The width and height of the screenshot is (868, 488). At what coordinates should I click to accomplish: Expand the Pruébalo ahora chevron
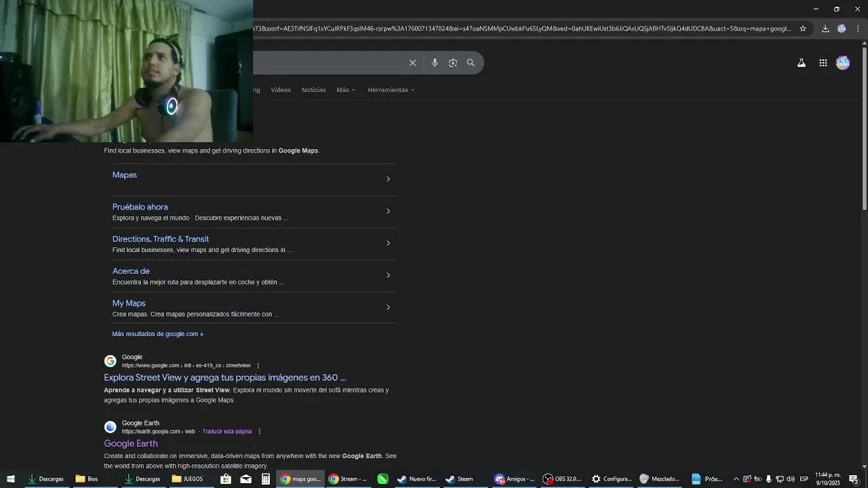point(388,211)
